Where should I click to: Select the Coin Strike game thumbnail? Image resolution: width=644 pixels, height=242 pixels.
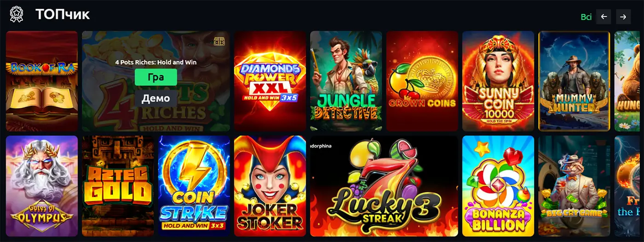click(194, 186)
